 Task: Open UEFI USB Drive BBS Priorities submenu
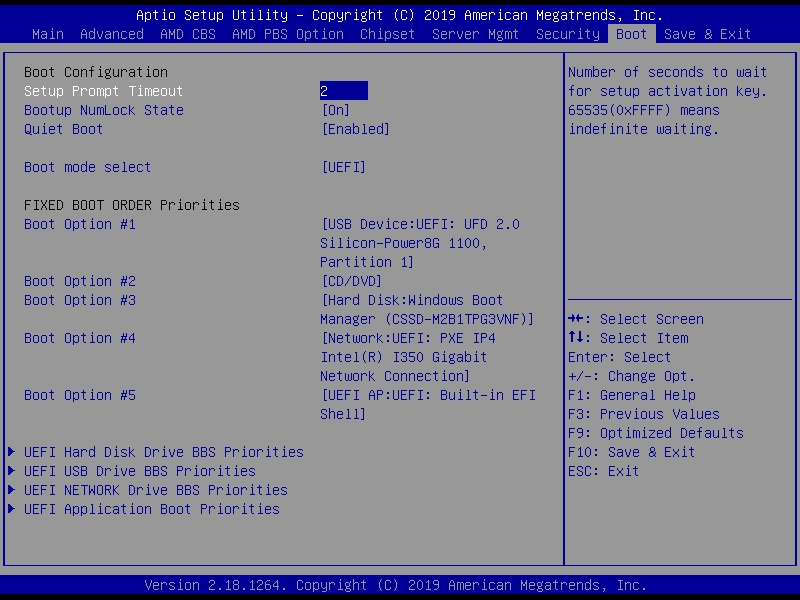point(140,471)
